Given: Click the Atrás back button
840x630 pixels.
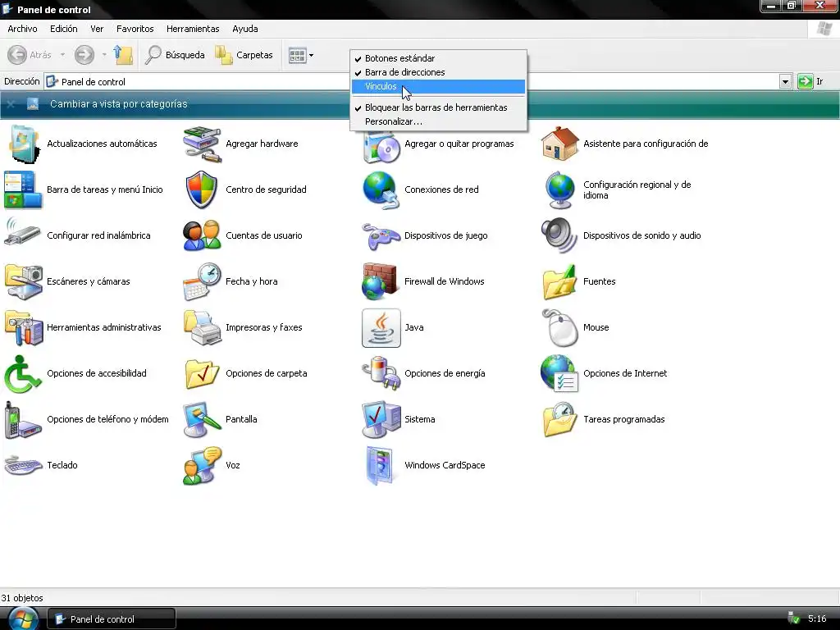Looking at the screenshot, I should coord(30,55).
